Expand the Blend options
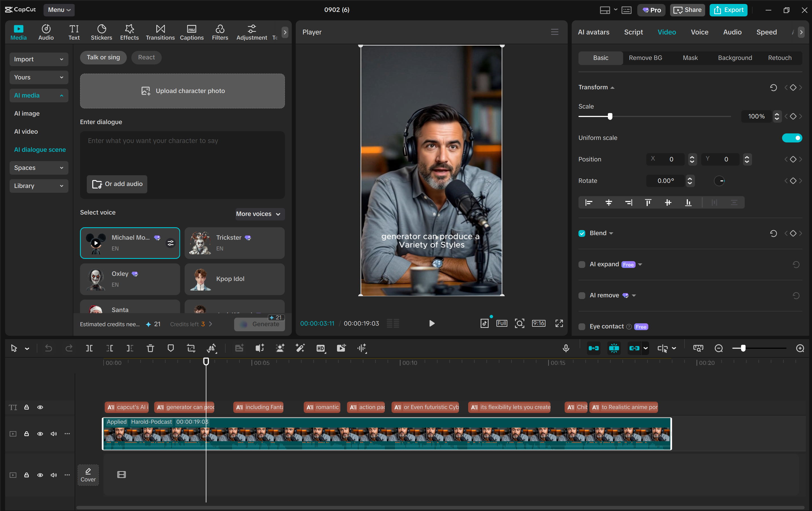812x511 pixels. point(611,233)
